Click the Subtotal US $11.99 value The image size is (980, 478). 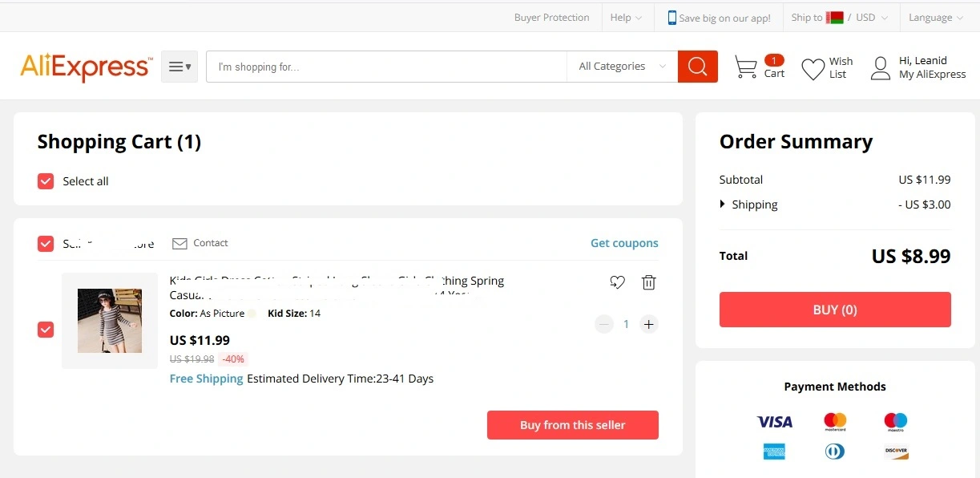pyautogui.click(x=925, y=180)
